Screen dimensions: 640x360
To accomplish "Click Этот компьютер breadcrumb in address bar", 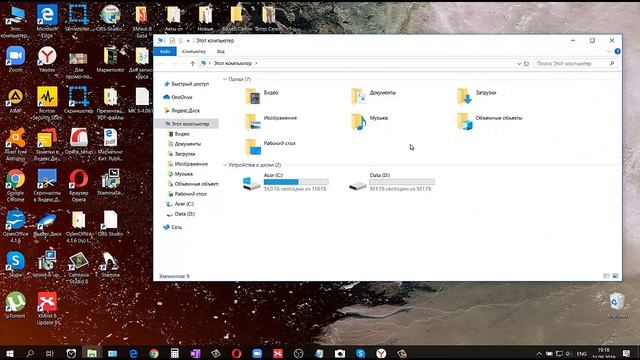I will tap(233, 64).
